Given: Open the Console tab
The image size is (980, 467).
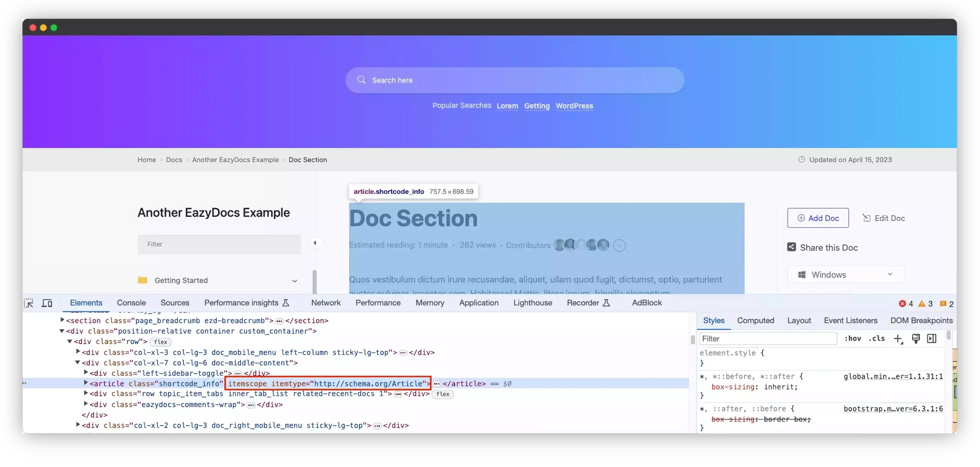Looking at the screenshot, I should point(131,303).
